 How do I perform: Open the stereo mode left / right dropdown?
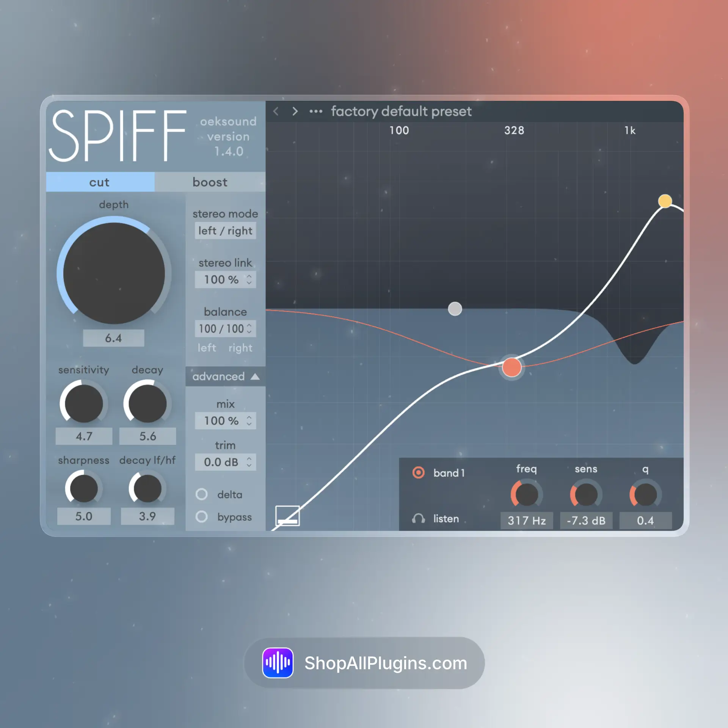point(225,231)
